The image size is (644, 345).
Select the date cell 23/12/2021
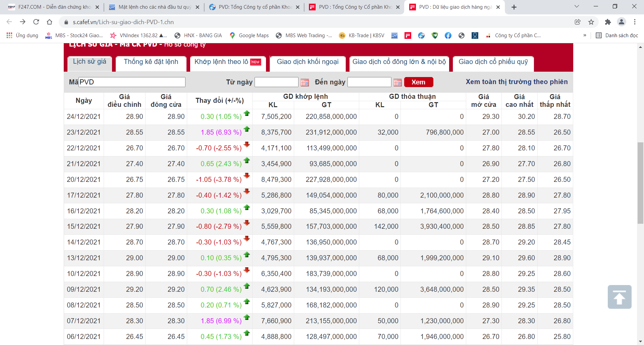click(x=84, y=132)
